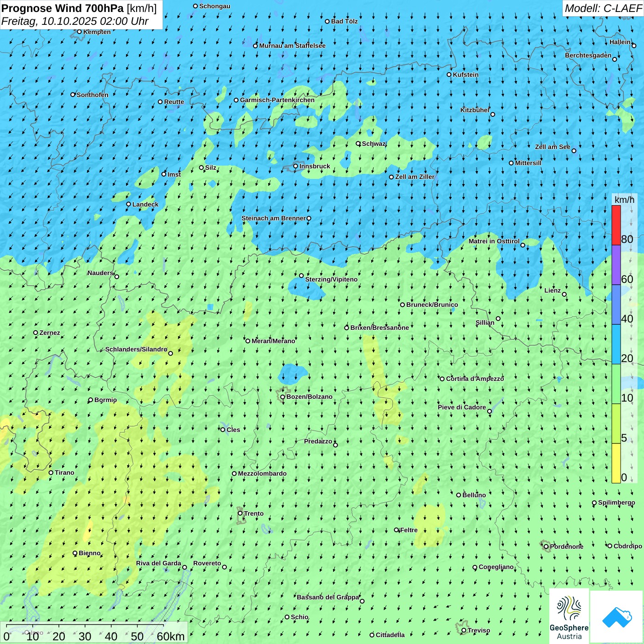
Task: Click the Matrei in Osttirol label
Action: point(494,241)
